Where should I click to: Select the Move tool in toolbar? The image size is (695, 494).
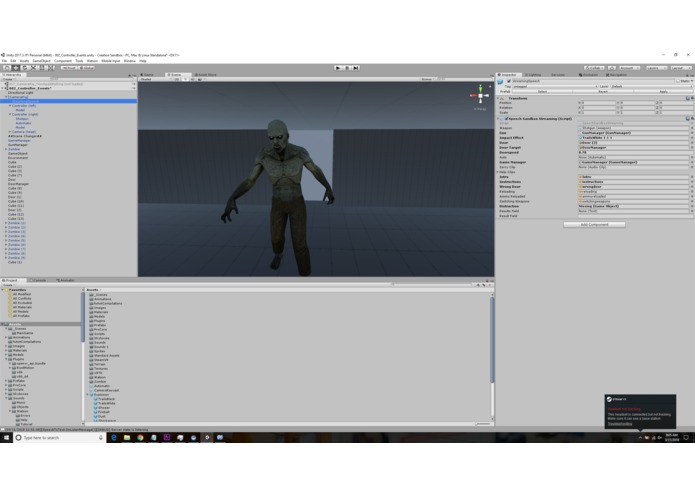coord(16,68)
